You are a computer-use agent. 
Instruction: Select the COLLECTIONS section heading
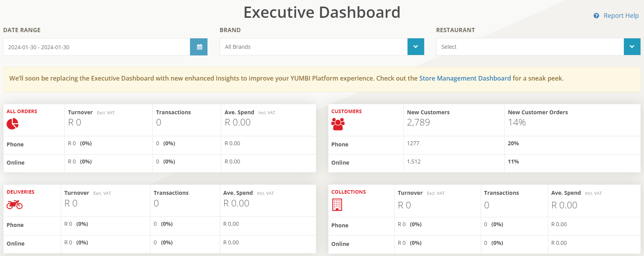click(349, 192)
